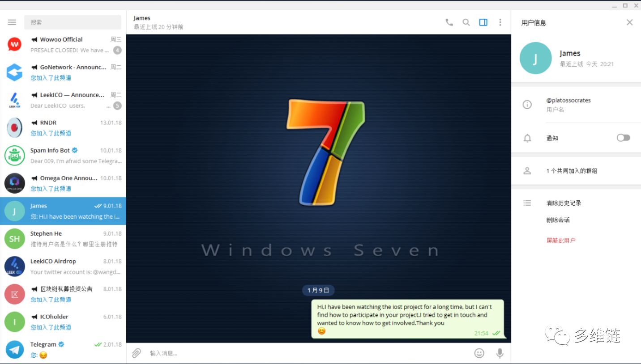This screenshot has height=364, width=641.
Task: Attach a file with the paperclip icon
Action: pos(137,353)
